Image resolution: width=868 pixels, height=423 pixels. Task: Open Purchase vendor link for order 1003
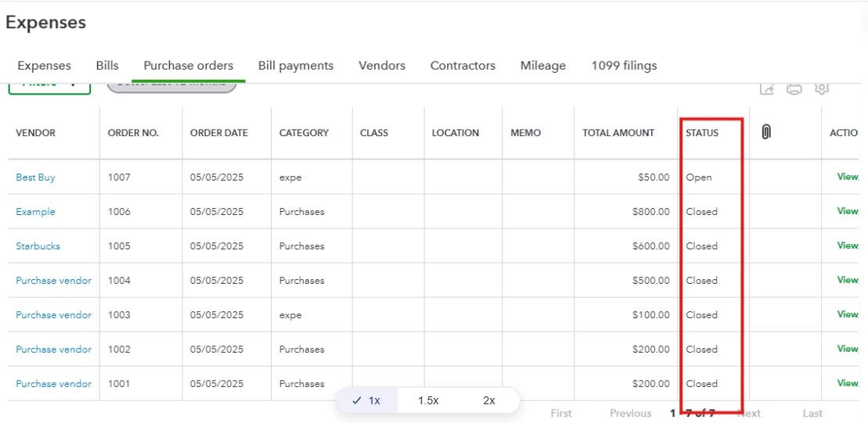(x=54, y=314)
